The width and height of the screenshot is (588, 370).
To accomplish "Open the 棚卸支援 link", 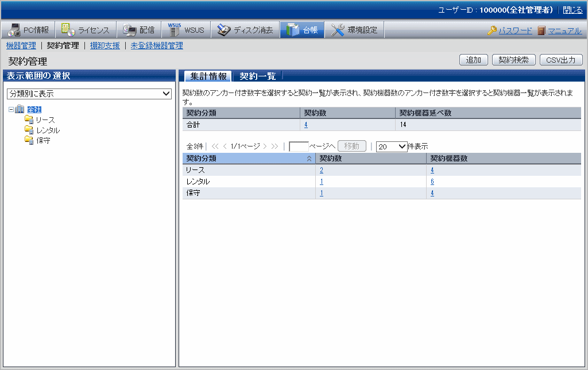I will click(x=105, y=45).
